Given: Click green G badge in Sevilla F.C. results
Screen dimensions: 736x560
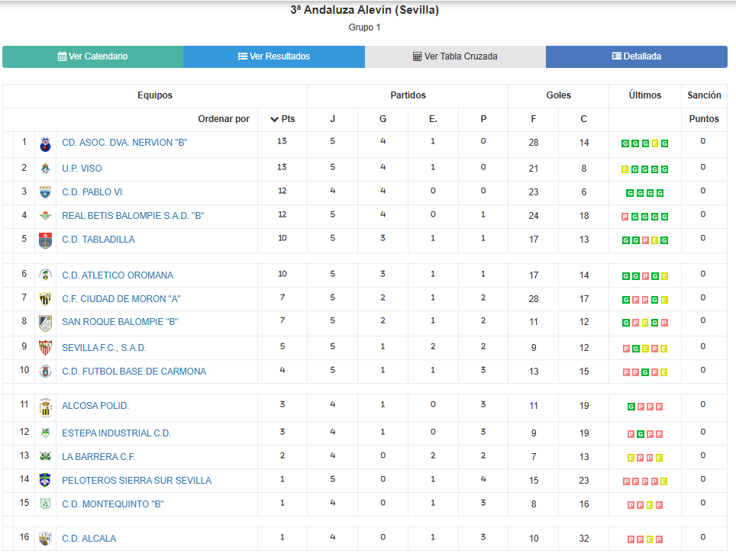Looking at the screenshot, I should 635,349.
